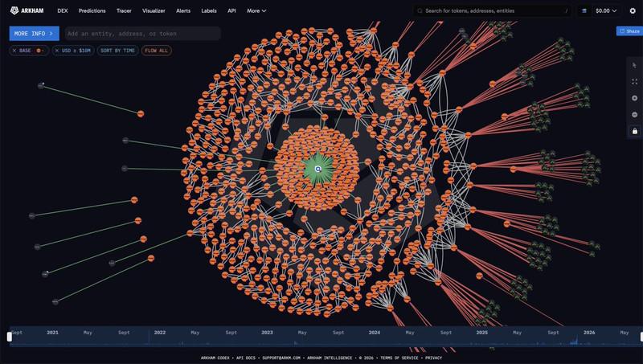Viewport: 643px width, 364px height.
Task: Open ARKHAM INTELLIGENCE footer link
Action: (x=330, y=358)
